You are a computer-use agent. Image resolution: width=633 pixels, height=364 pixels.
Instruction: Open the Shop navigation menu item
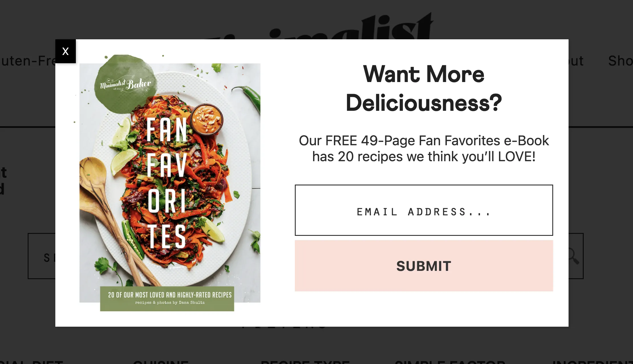pos(620,61)
